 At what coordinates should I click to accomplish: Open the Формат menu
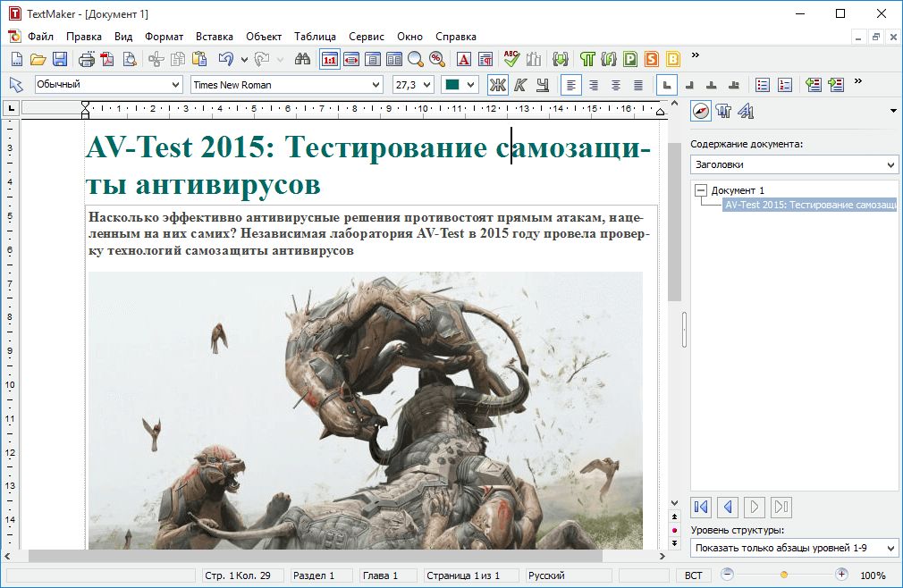(x=164, y=37)
